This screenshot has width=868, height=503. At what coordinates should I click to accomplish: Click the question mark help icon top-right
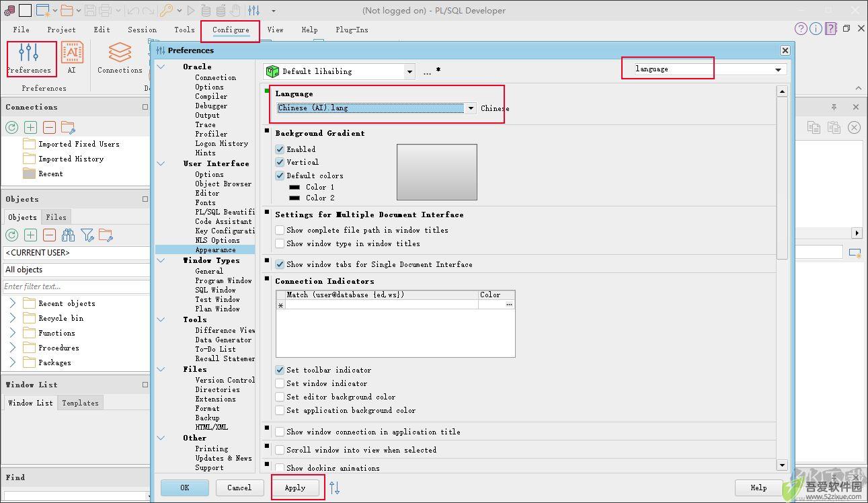point(800,28)
